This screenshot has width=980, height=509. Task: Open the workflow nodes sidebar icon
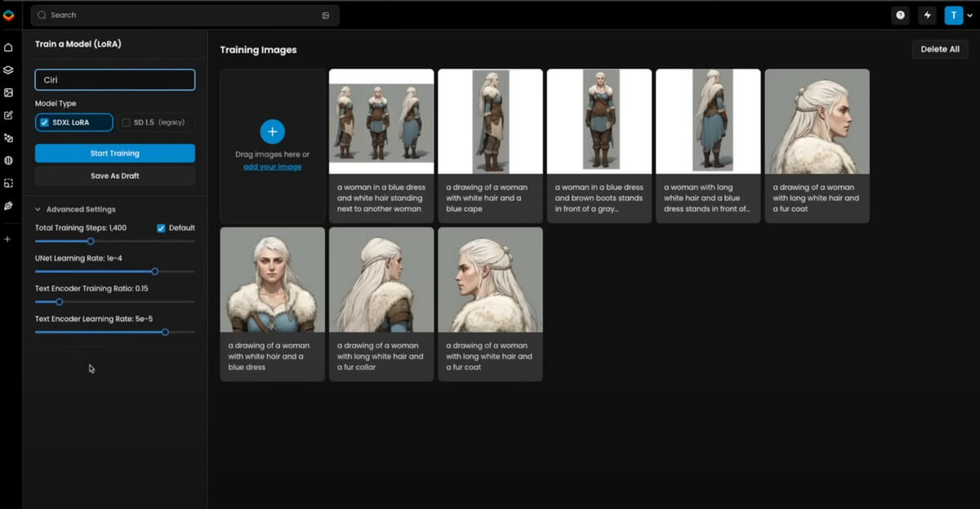[8, 138]
